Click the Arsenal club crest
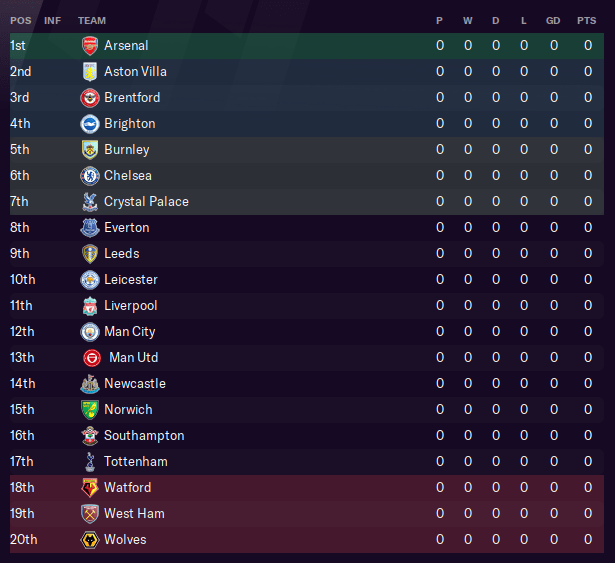615x563 pixels. coord(90,46)
